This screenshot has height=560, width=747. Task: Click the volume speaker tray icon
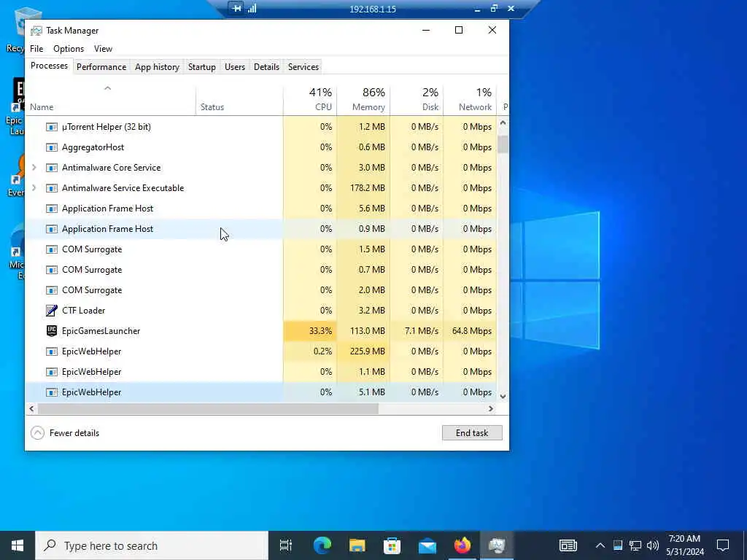point(653,545)
